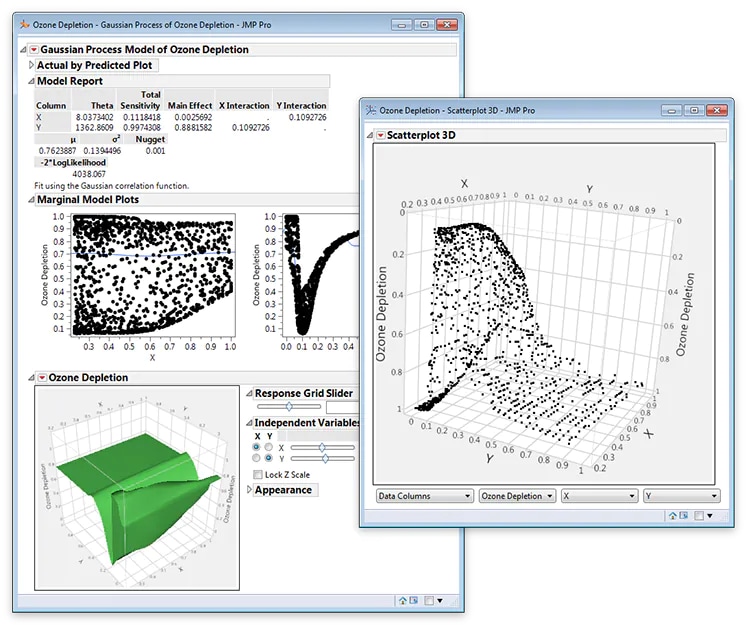Click X independent variable slider
747x625 pixels.
(323, 447)
